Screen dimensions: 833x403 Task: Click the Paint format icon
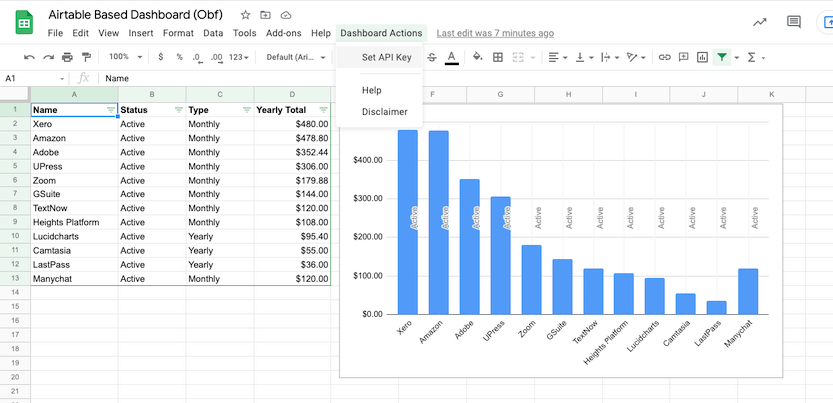86,57
